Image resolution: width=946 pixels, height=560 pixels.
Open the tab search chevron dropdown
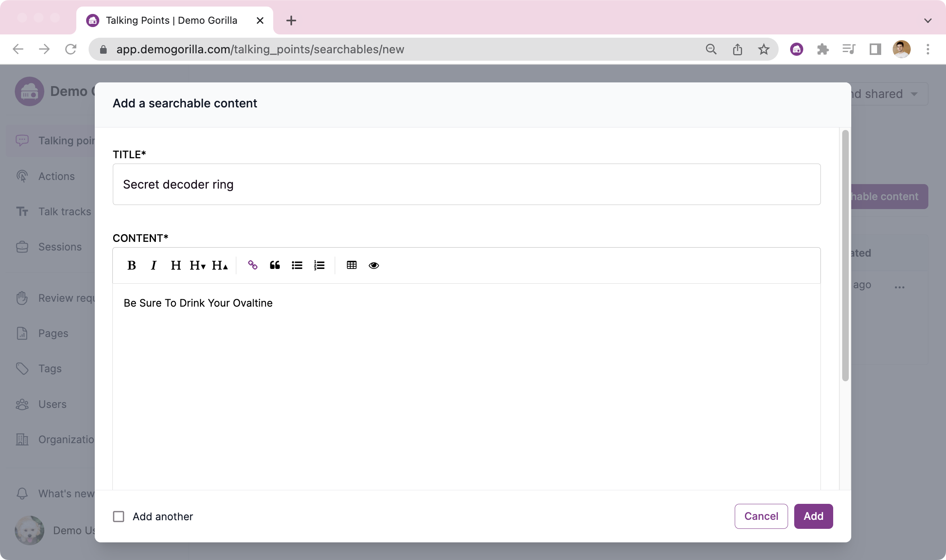tap(928, 20)
